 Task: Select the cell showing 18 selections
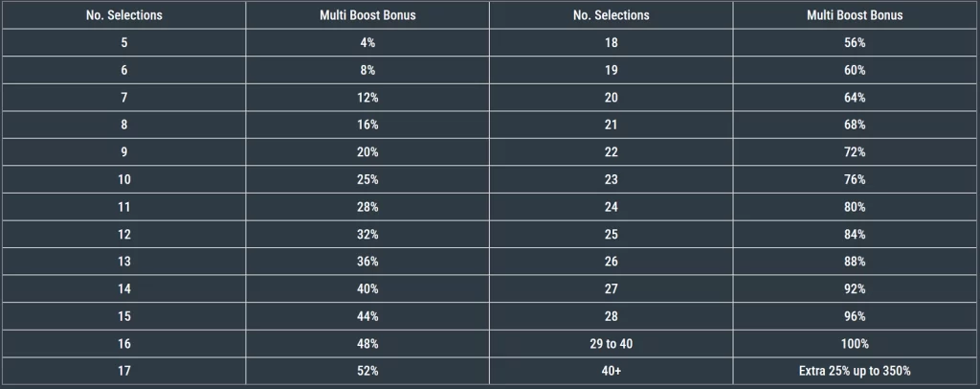(611, 42)
